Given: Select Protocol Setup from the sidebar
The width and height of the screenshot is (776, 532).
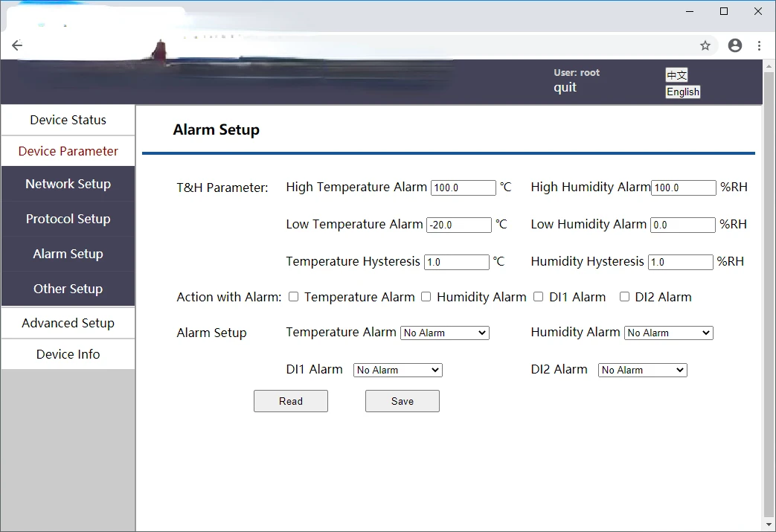Looking at the screenshot, I should [68, 219].
